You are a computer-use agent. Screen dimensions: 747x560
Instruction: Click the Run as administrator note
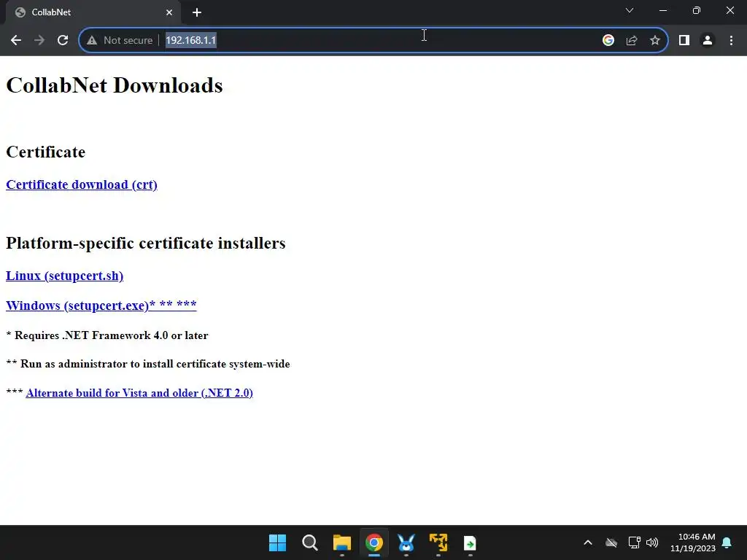[x=147, y=364]
